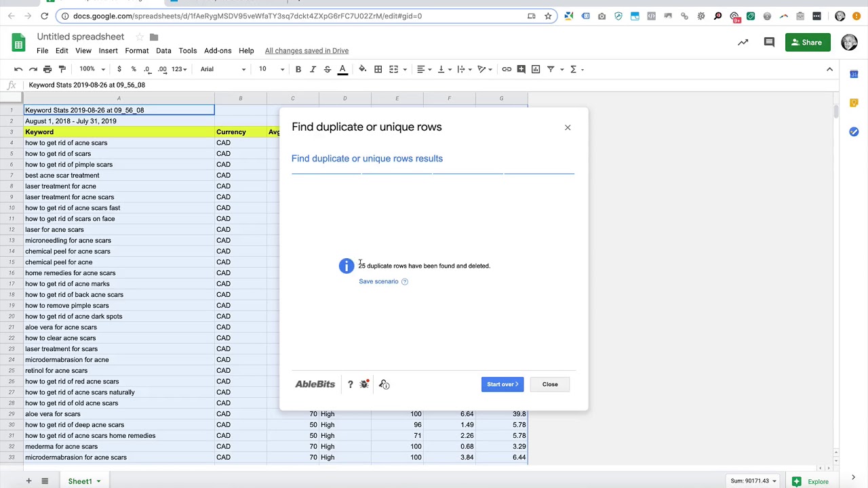This screenshot has height=488, width=868.
Task: Click Close button in add-on dialog
Action: pyautogui.click(x=550, y=384)
